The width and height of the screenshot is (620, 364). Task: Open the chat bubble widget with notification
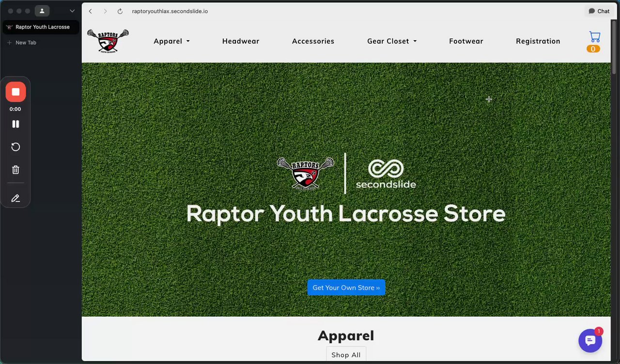coord(590,341)
